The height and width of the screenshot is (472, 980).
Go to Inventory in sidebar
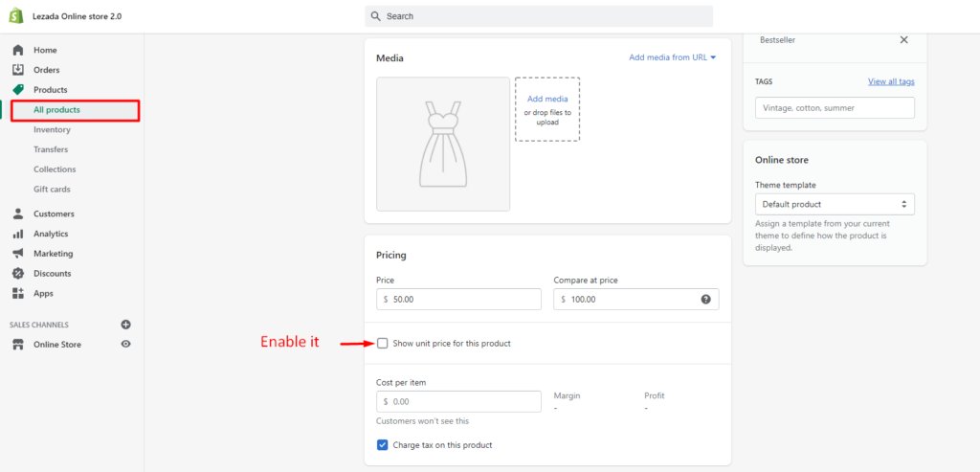(x=52, y=129)
